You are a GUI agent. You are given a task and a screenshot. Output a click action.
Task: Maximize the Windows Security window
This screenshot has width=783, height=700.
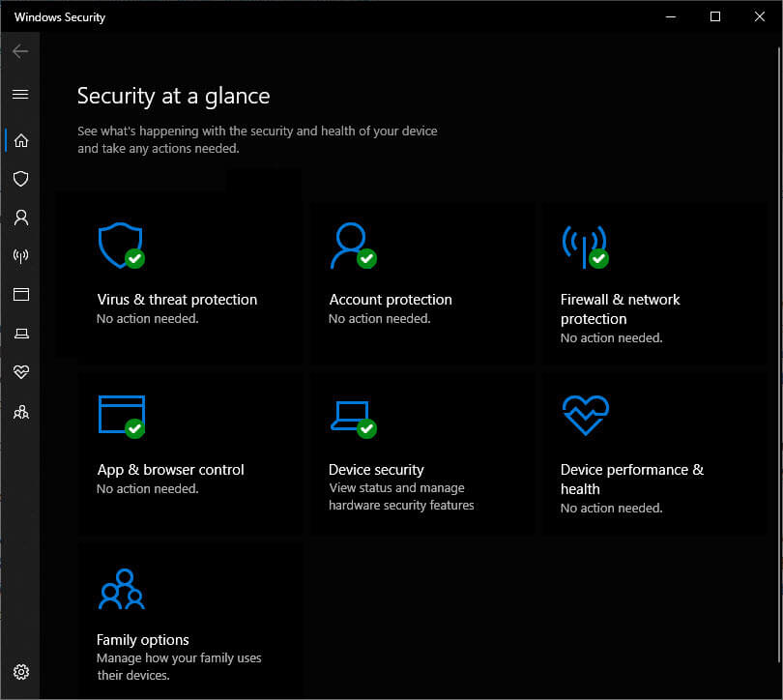pos(715,17)
